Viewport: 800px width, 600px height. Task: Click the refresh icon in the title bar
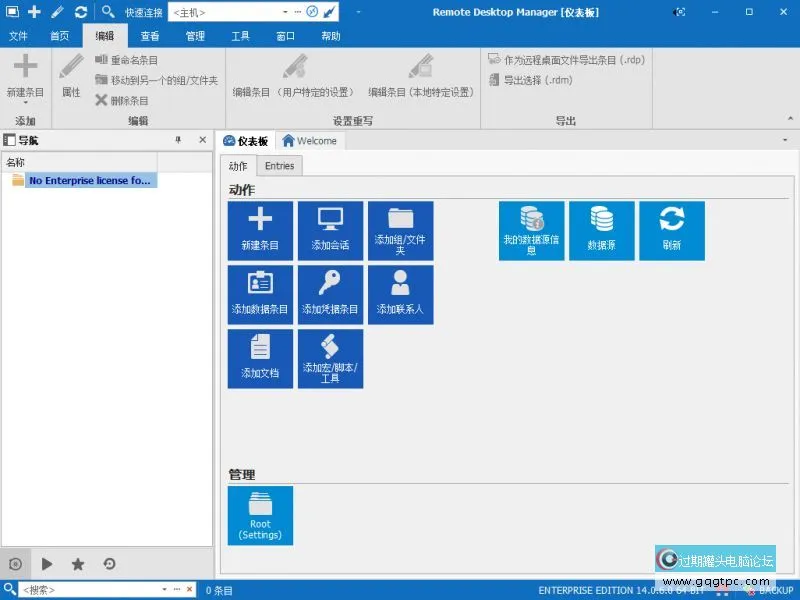click(x=81, y=12)
